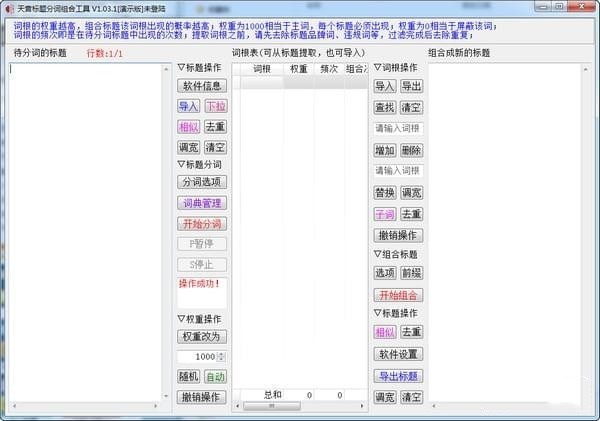Click 清空 button above 标题分词 header

[x=215, y=147]
